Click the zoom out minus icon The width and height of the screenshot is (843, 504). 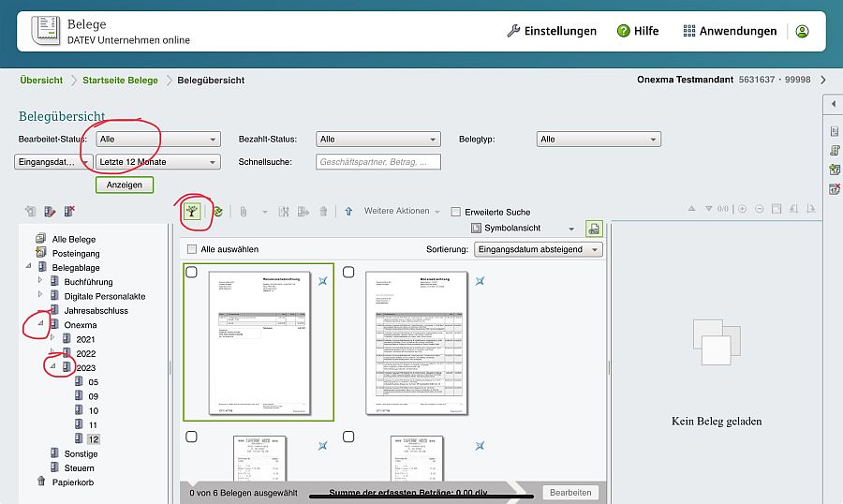click(759, 209)
